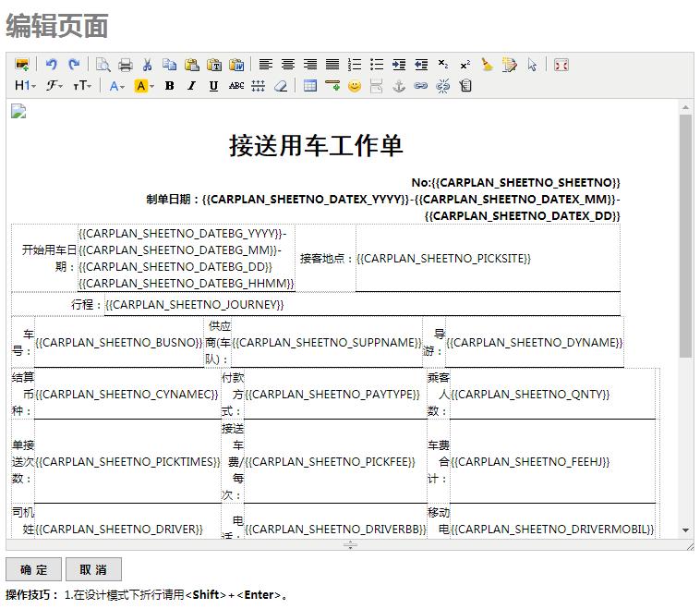The image size is (700, 609).
Task: Align text right
Action: click(x=310, y=65)
